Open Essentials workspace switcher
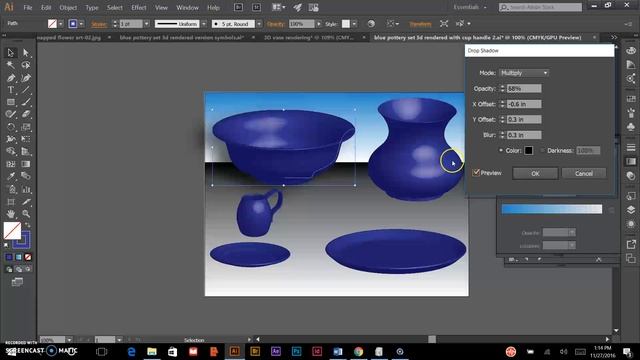Screen dimensions: 640x360 coord(470,7)
